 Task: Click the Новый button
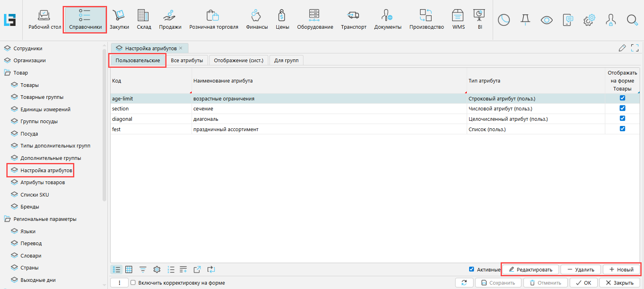(x=621, y=270)
